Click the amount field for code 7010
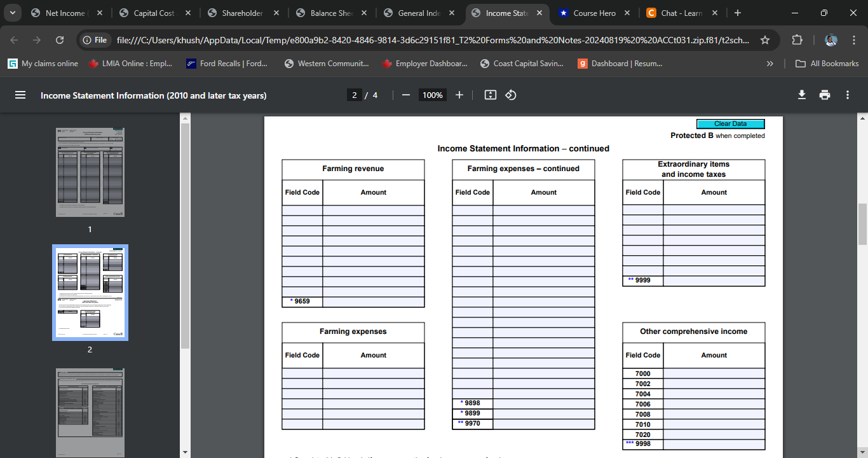 pyautogui.click(x=714, y=424)
